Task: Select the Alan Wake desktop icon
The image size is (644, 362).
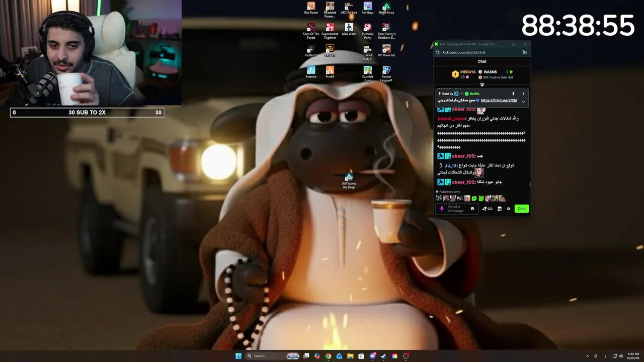Action: coord(349,29)
